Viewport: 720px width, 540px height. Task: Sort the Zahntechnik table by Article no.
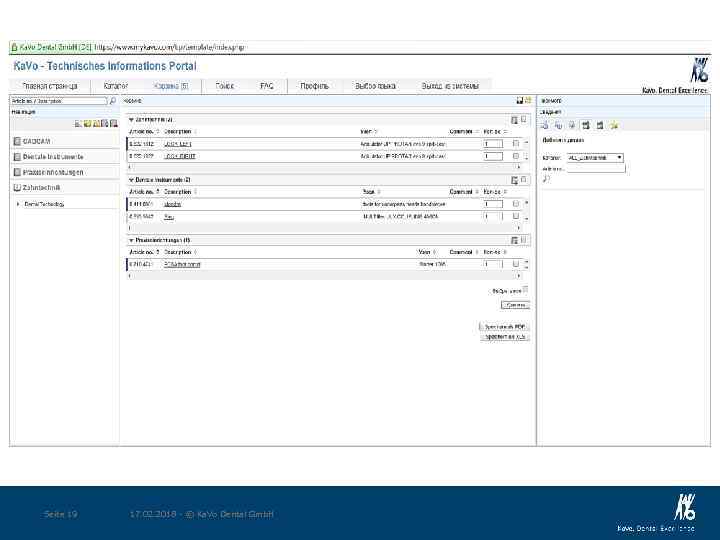(x=144, y=132)
